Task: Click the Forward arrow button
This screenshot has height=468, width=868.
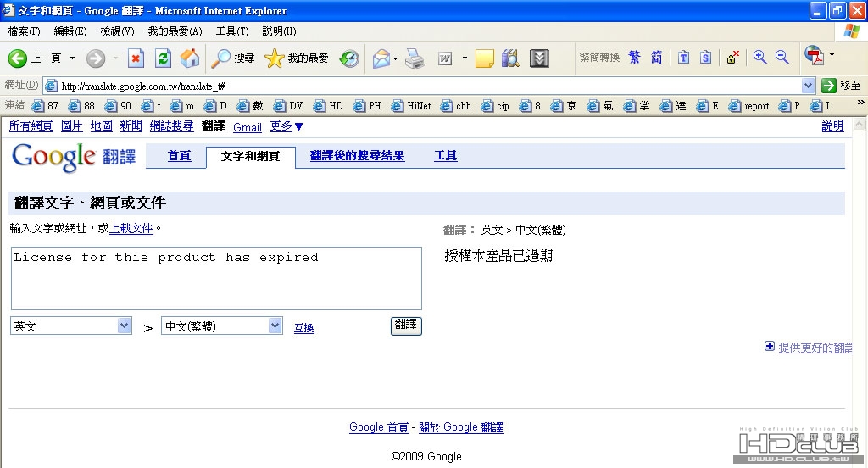Action: pos(96,58)
